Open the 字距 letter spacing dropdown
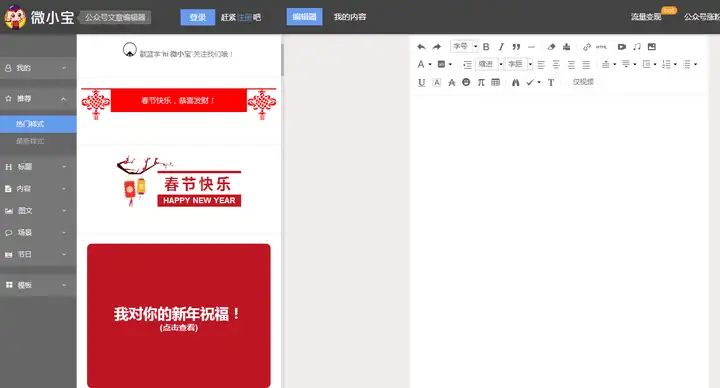Viewport: 720px width, 388px height. (x=519, y=64)
